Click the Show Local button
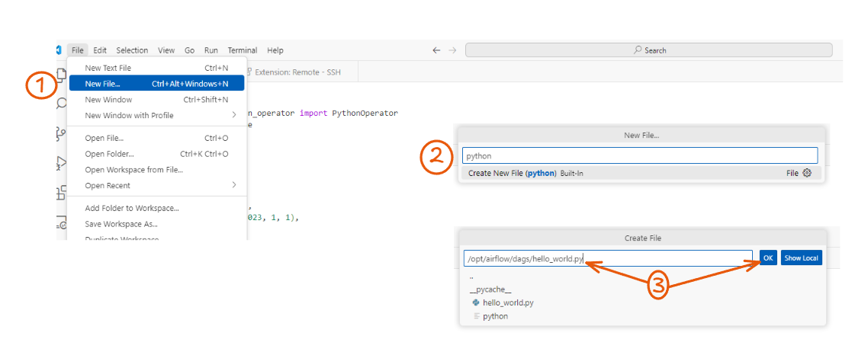 [x=801, y=257]
